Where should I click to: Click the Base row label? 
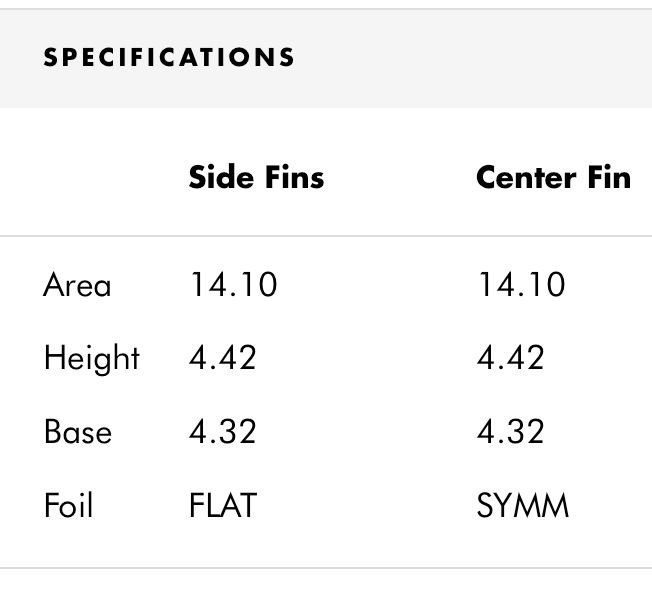tap(78, 432)
